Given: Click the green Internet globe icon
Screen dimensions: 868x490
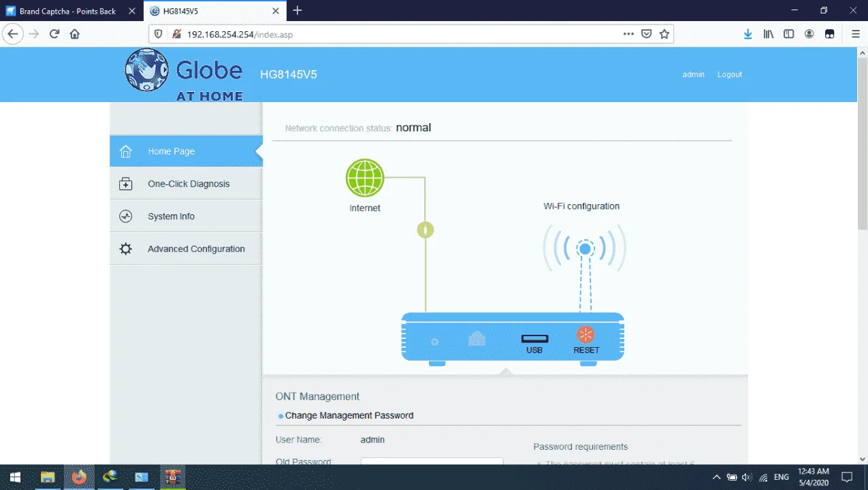Looking at the screenshot, I should 365,178.
